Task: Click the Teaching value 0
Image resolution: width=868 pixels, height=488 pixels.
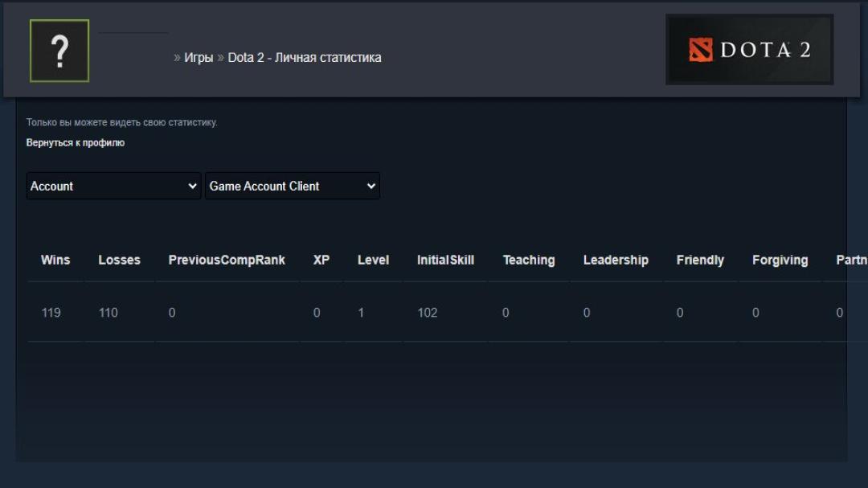Action: 506,313
